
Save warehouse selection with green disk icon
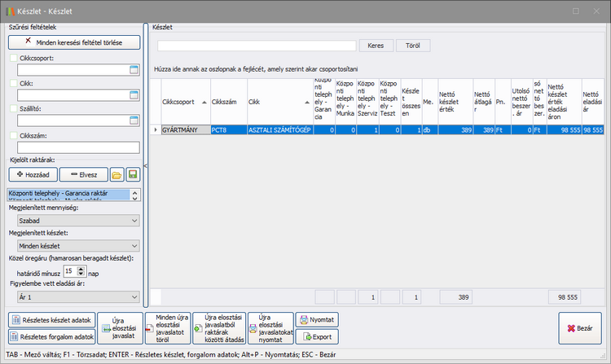pyautogui.click(x=133, y=174)
